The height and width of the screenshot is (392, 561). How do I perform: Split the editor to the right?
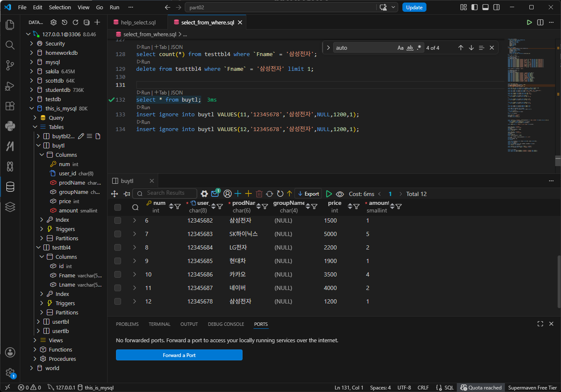(540, 22)
